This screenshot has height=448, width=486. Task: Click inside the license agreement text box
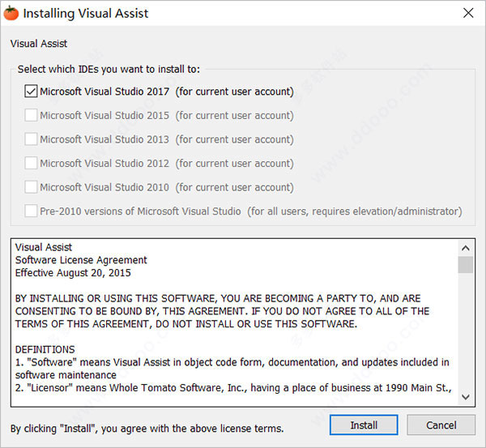click(234, 322)
